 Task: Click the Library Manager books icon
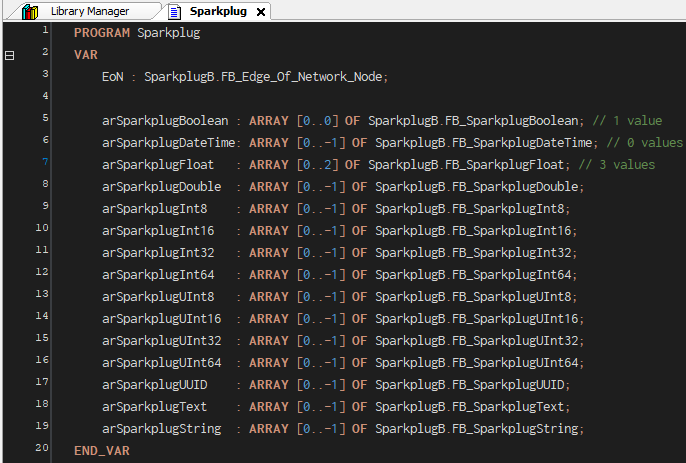coord(30,12)
